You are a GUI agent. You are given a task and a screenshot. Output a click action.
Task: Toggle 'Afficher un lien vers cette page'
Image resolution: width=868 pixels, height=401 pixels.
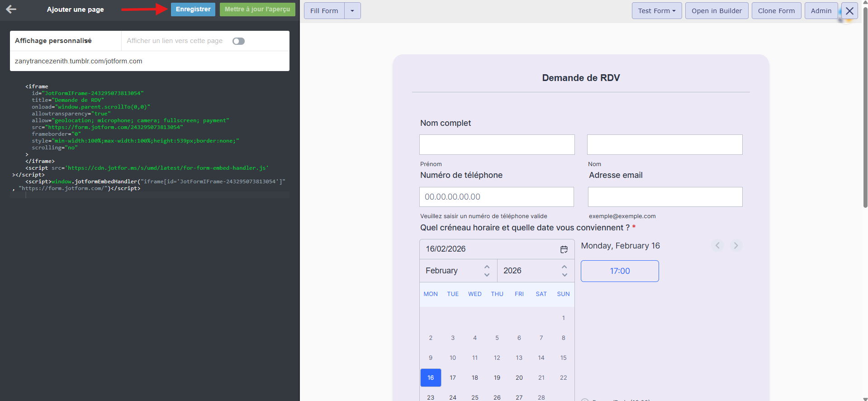[x=238, y=41]
